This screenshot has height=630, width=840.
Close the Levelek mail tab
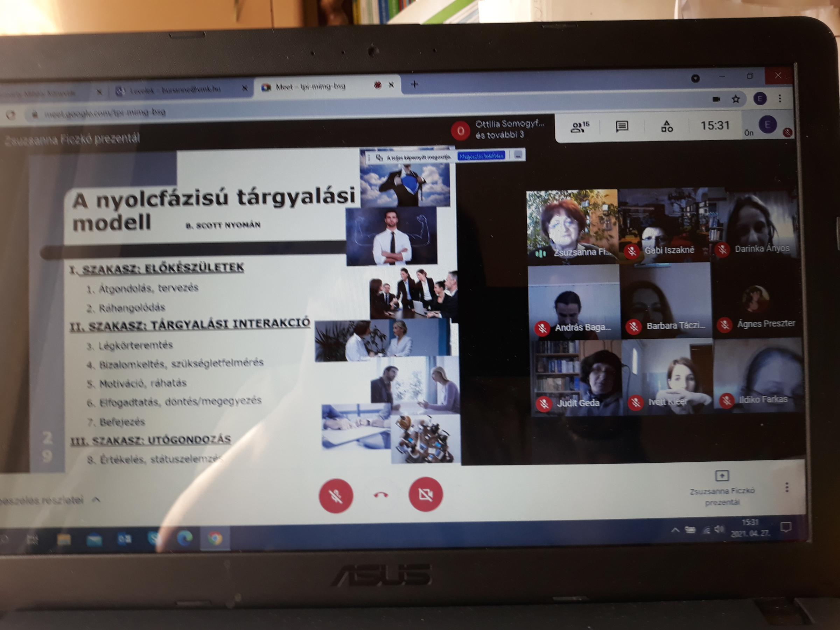[x=245, y=89]
